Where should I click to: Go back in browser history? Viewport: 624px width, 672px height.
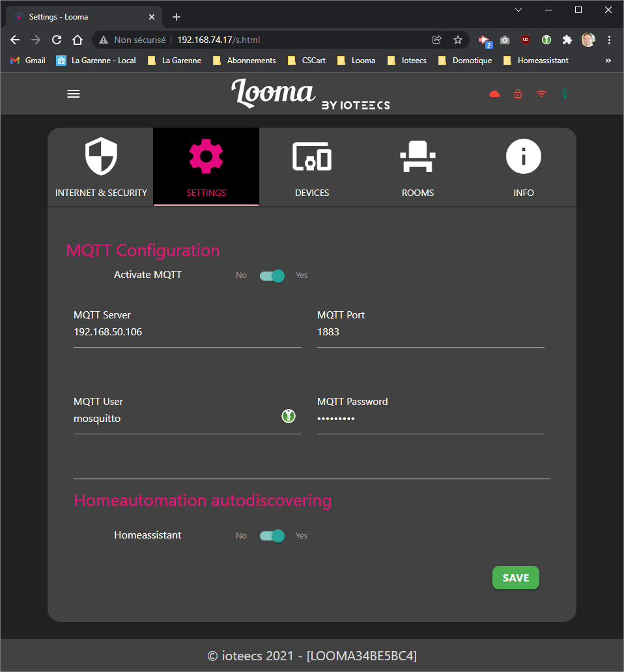click(x=15, y=40)
